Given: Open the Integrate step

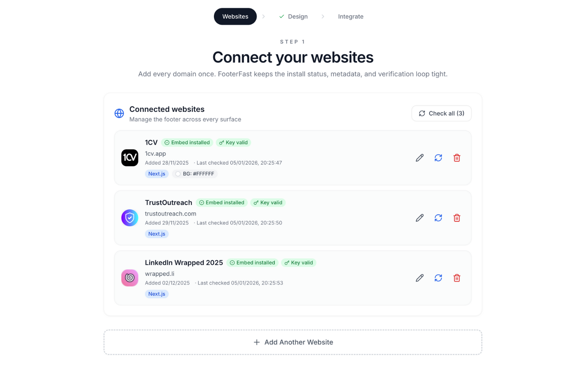Looking at the screenshot, I should click(x=351, y=16).
